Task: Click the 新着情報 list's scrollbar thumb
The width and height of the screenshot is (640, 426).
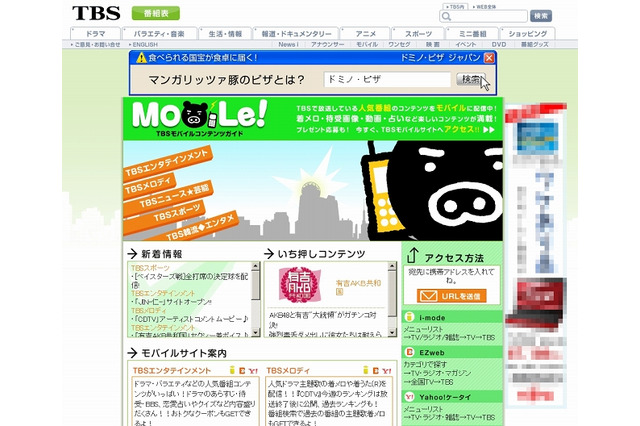Action: coord(256,285)
